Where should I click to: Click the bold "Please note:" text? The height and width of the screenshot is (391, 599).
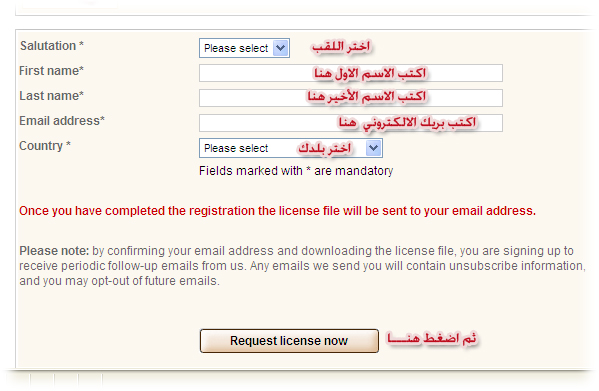pos(54,251)
